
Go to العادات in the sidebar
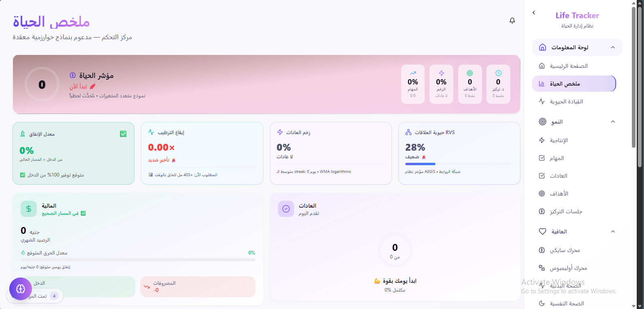pyautogui.click(x=574, y=176)
